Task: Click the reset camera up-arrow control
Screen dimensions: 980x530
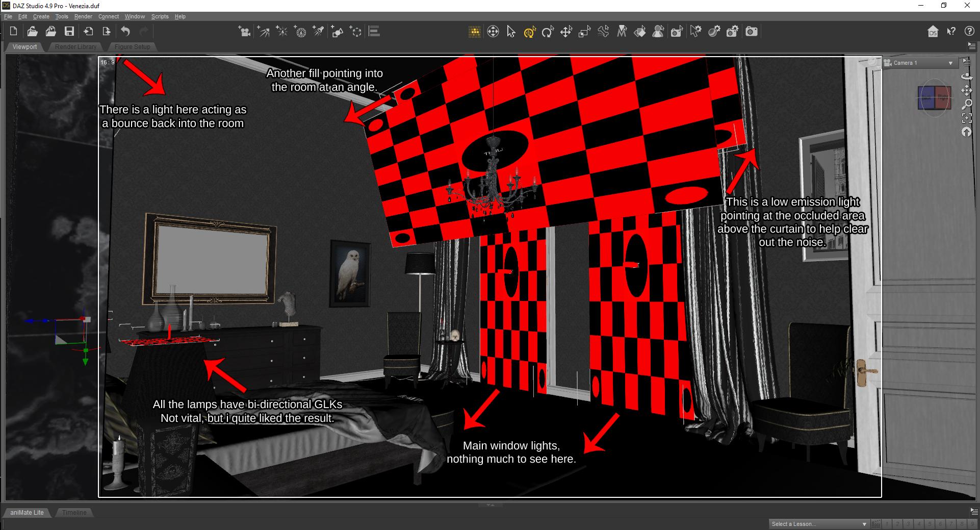Action: [x=967, y=132]
